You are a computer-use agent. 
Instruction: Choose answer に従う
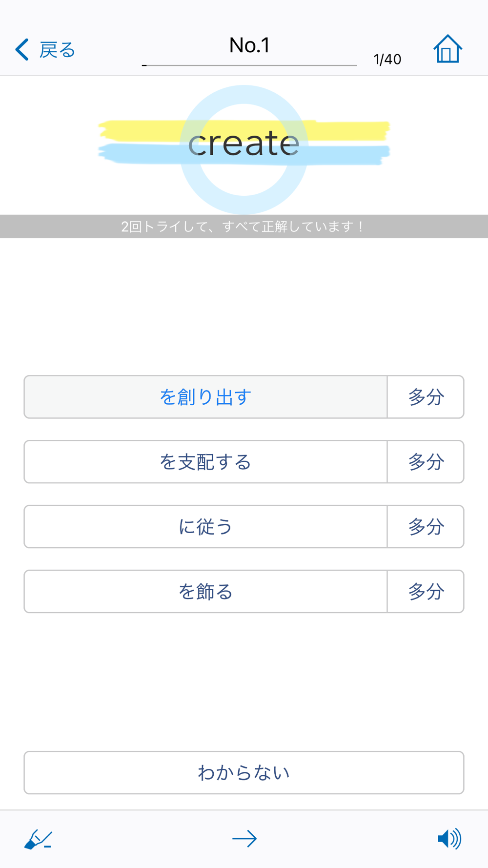(205, 527)
